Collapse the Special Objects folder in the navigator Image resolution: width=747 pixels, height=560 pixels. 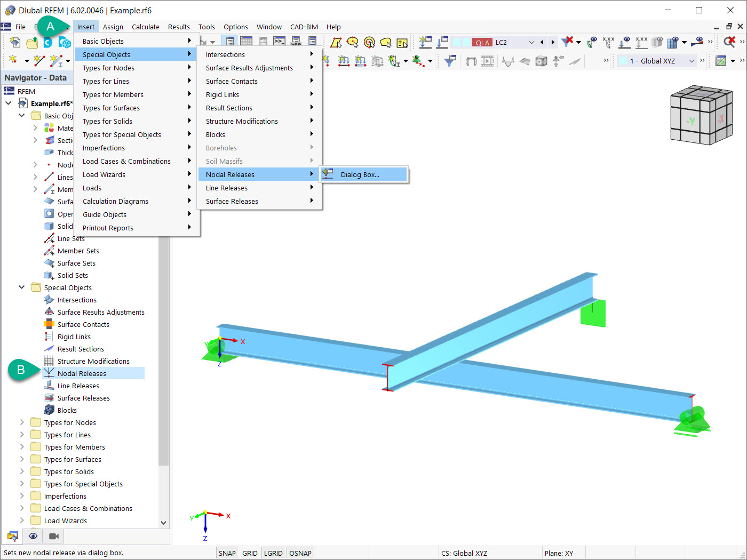(21, 287)
